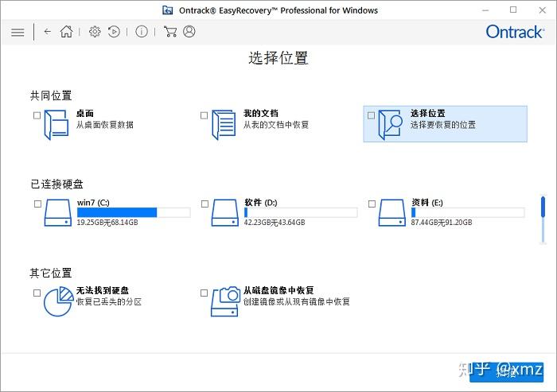This screenshot has width=557, height=392.
Task: Click the shopping cart icon
Action: pyautogui.click(x=170, y=32)
